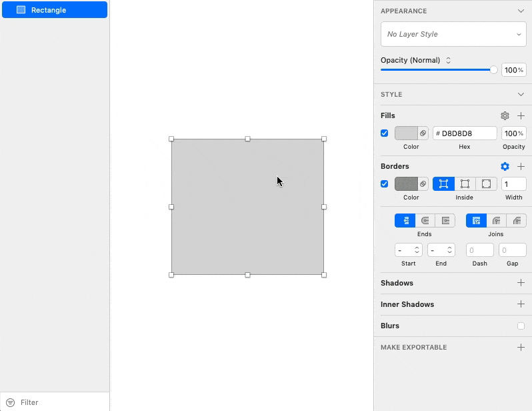Add a new shadow
The height and width of the screenshot is (411, 532).
click(521, 283)
